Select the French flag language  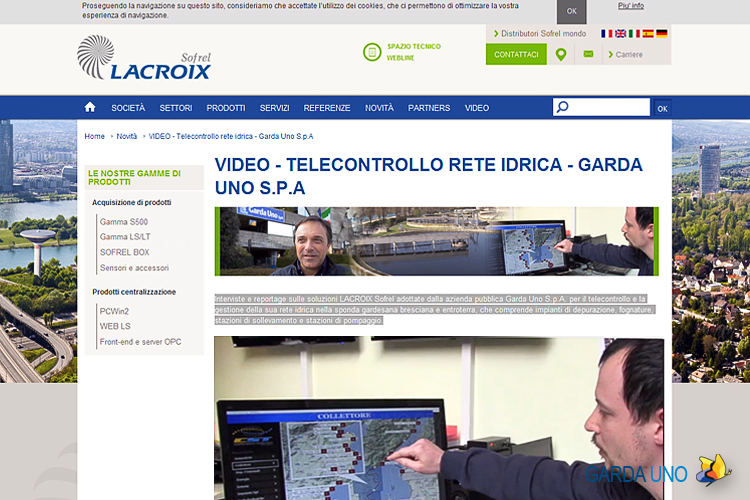[x=607, y=33]
